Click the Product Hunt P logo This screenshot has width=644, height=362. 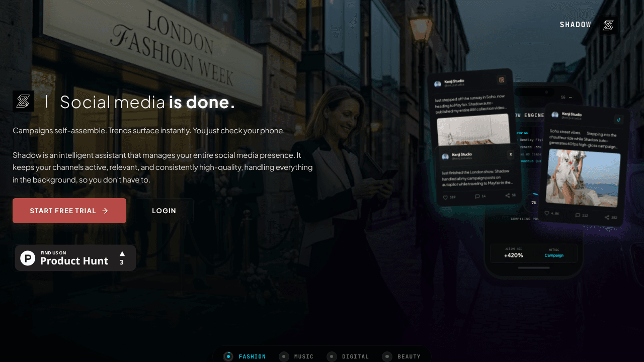pyautogui.click(x=28, y=258)
